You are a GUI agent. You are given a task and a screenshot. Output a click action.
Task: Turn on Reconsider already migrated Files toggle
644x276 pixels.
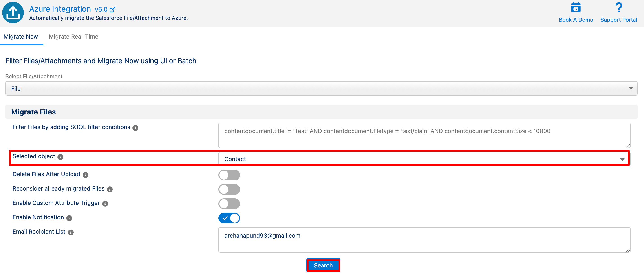tap(229, 189)
